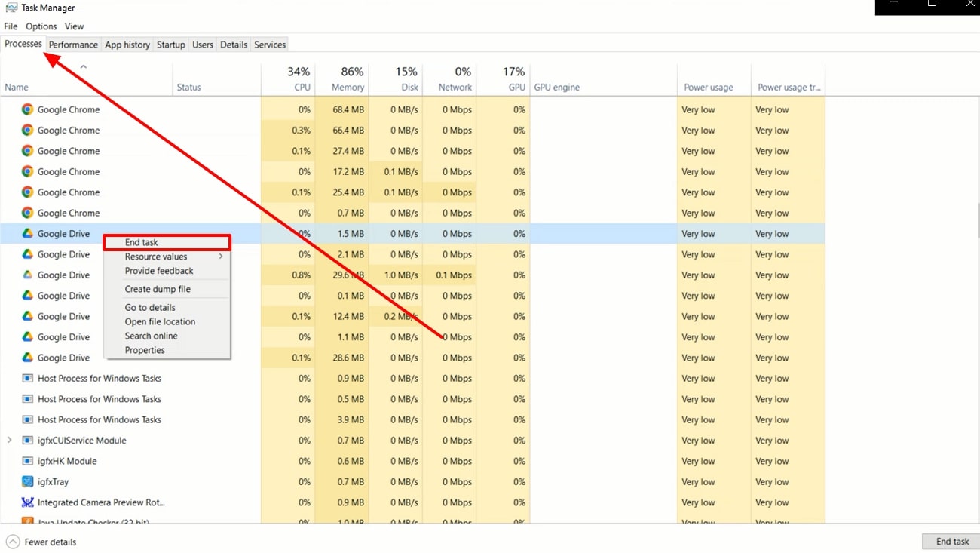The image size is (980, 553).
Task: Select Search online in the context menu
Action: click(x=166, y=336)
